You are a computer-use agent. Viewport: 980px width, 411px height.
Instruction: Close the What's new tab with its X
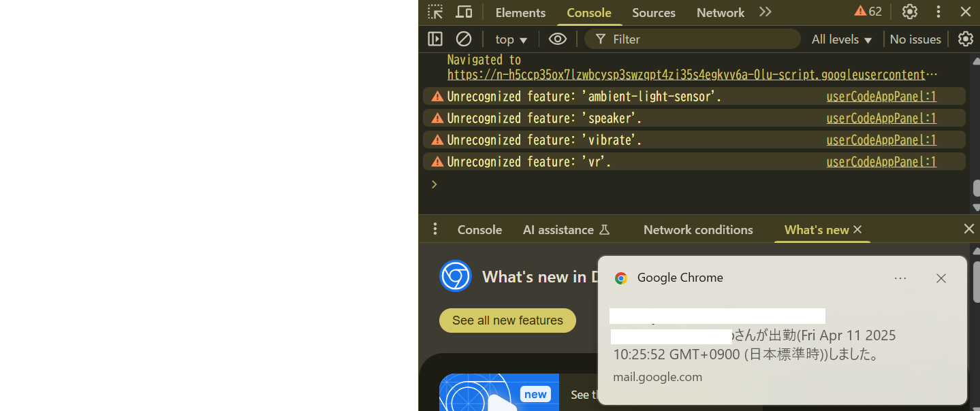pyautogui.click(x=857, y=229)
